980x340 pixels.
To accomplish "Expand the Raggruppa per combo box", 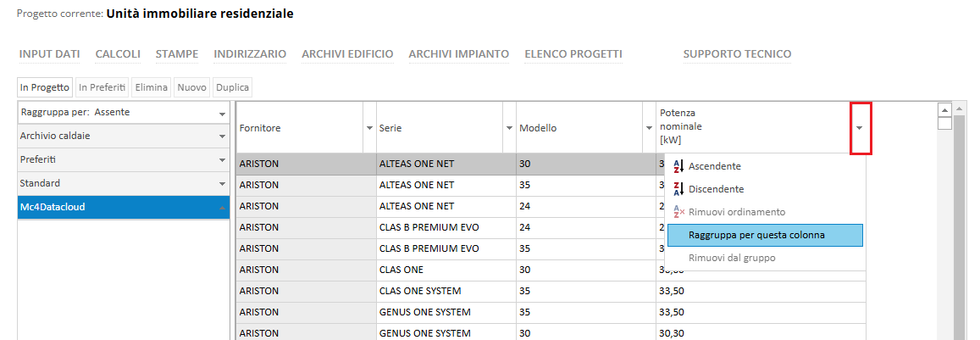I will 222,113.
